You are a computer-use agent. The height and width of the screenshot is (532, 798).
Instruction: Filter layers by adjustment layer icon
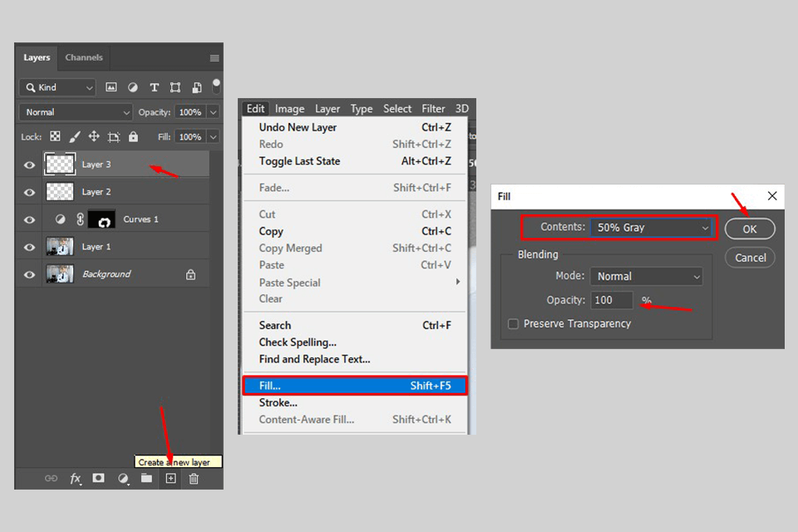133,87
